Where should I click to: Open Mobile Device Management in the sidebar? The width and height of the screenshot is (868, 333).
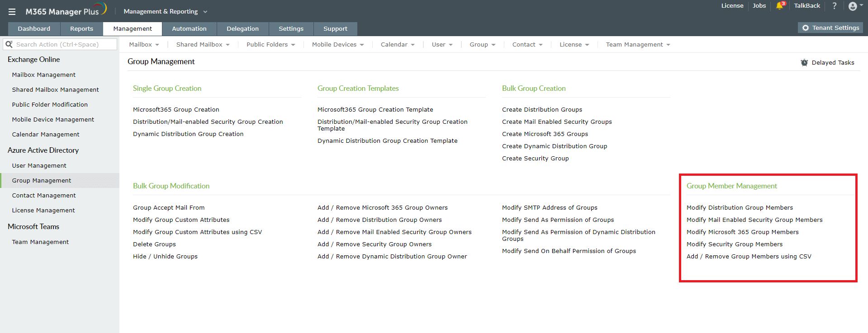click(53, 119)
